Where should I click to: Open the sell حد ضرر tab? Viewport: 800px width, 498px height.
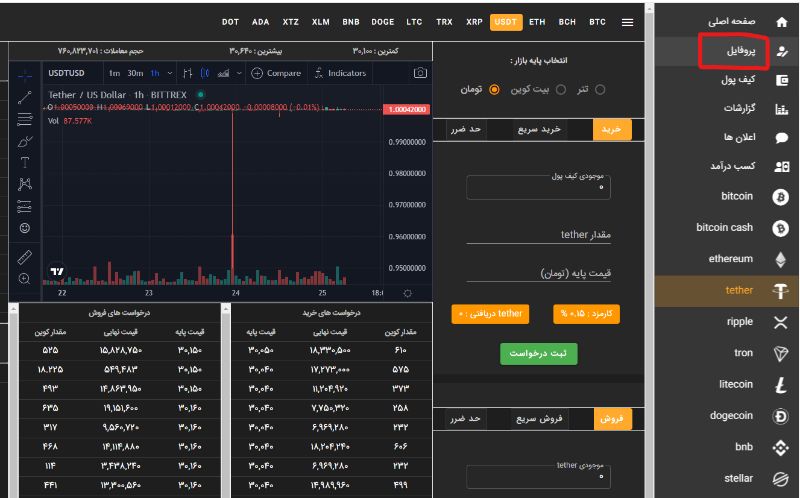pyautogui.click(x=465, y=419)
